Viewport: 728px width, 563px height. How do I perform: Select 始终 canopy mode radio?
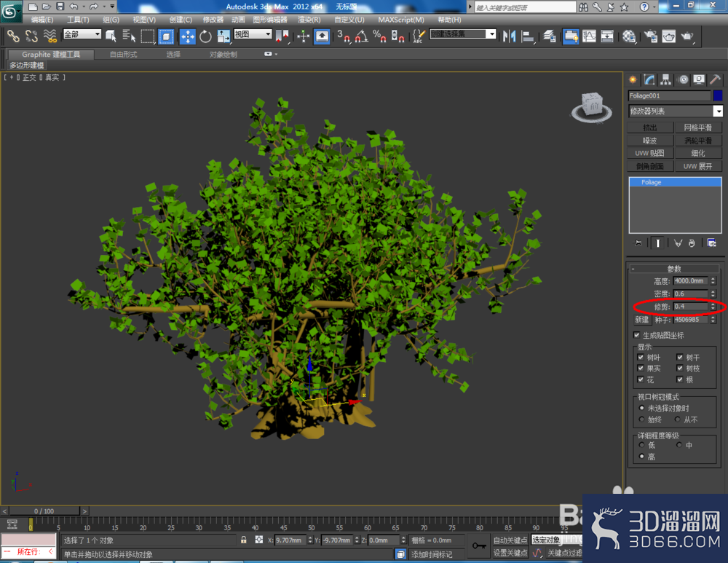click(641, 420)
